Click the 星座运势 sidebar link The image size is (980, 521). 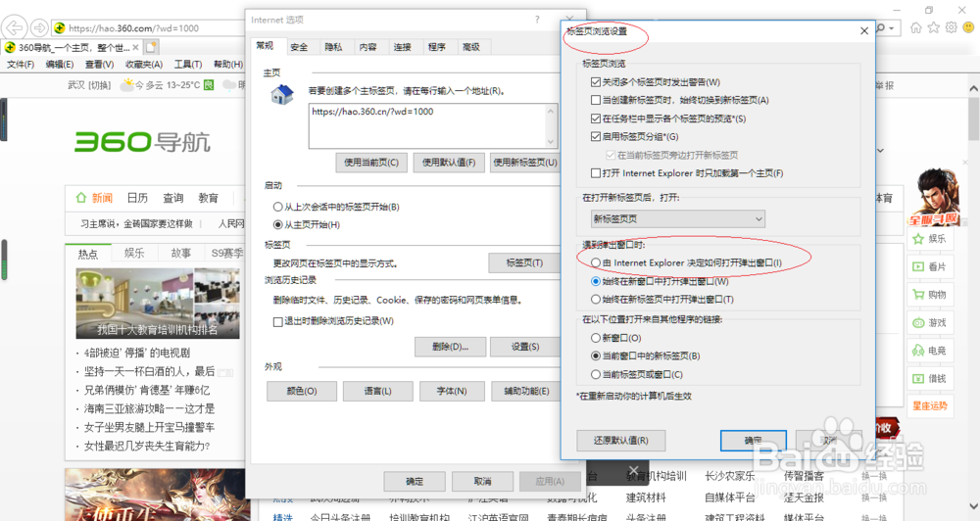point(930,406)
